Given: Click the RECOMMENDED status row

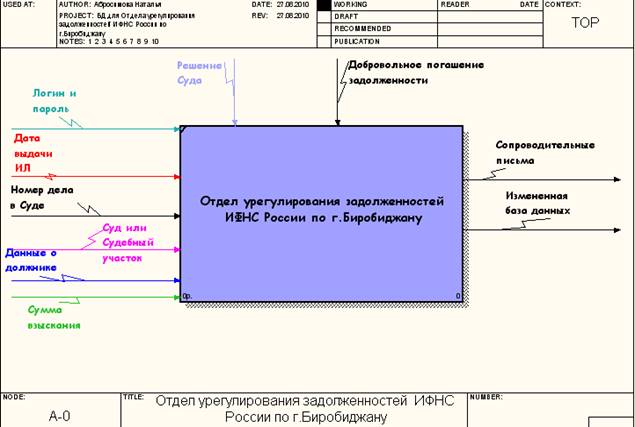Looking at the screenshot, I should pos(371,29).
